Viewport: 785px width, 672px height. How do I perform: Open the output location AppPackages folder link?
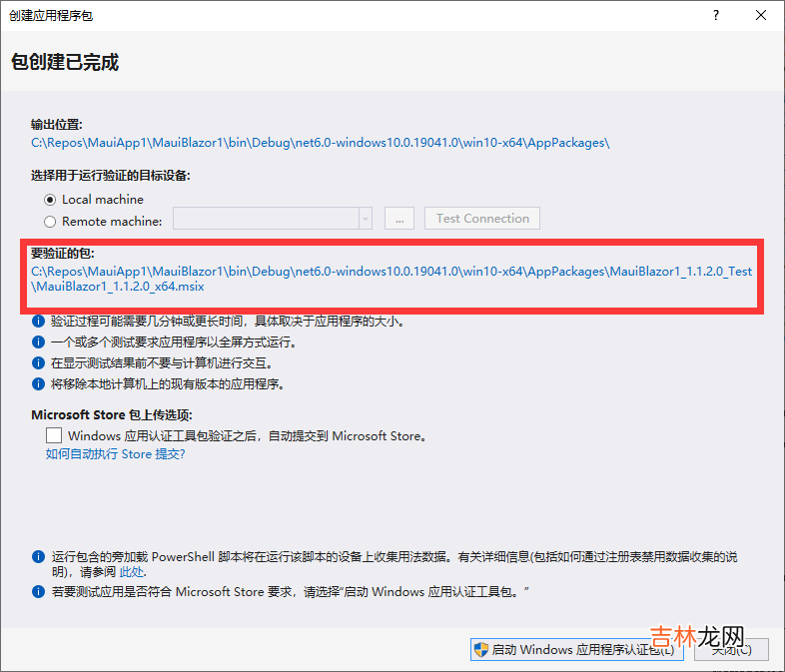click(x=320, y=143)
